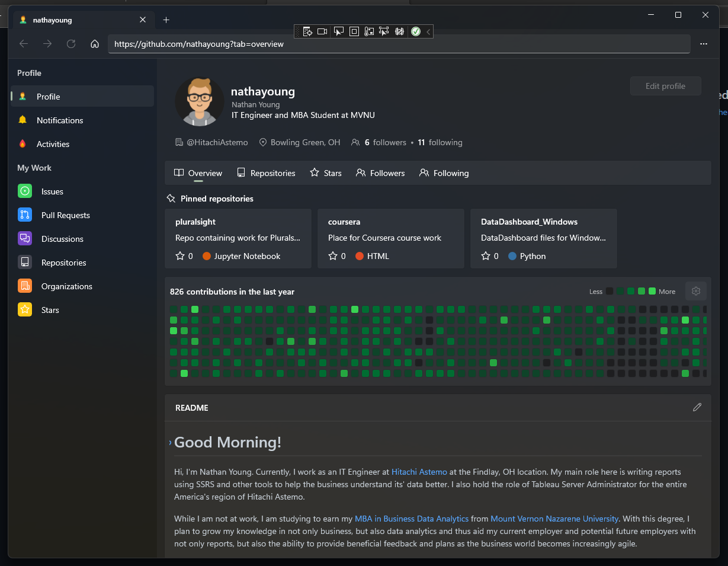This screenshot has height=566, width=728.
Task: Click the gray Repositories sidebar icon
Action: (x=25, y=262)
